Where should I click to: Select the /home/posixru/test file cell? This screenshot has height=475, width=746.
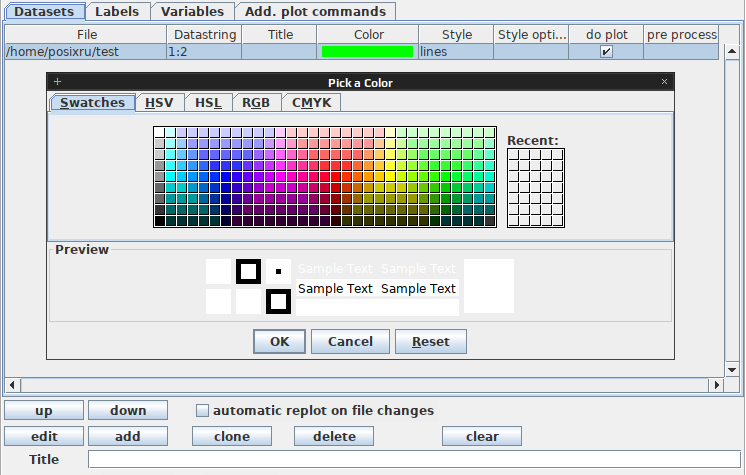tap(86, 51)
